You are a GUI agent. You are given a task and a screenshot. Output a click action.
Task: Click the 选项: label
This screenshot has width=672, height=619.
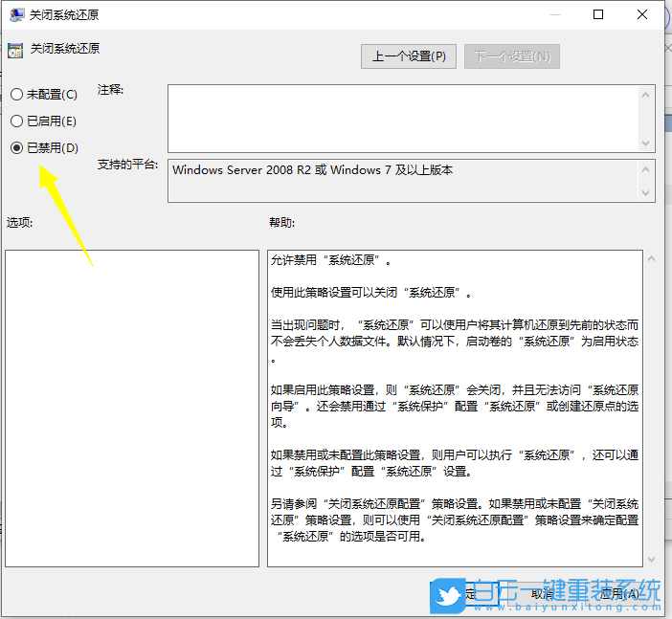tap(20, 222)
